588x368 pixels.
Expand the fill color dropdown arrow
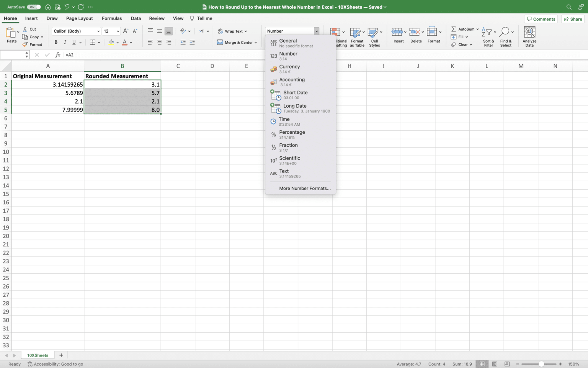[x=117, y=42]
